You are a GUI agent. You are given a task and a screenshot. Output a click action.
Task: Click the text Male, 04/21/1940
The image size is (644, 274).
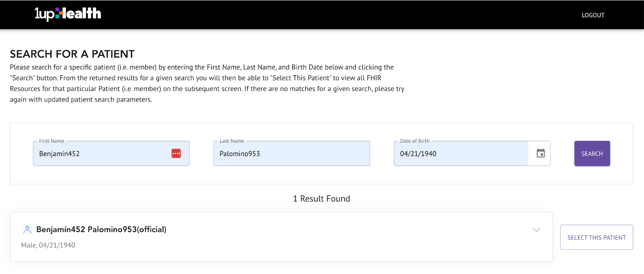pos(48,245)
